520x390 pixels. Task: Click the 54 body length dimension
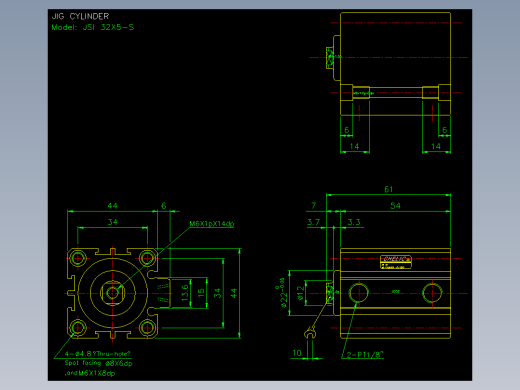(395, 206)
